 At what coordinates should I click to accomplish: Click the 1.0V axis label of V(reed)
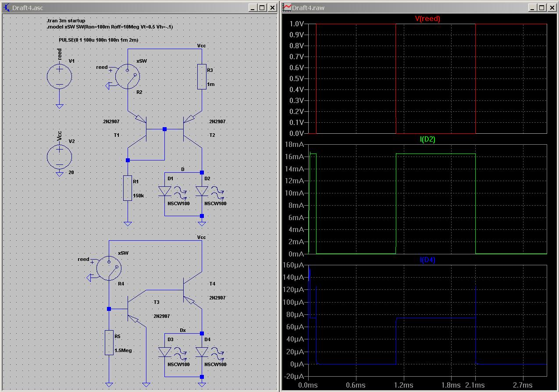coord(297,24)
